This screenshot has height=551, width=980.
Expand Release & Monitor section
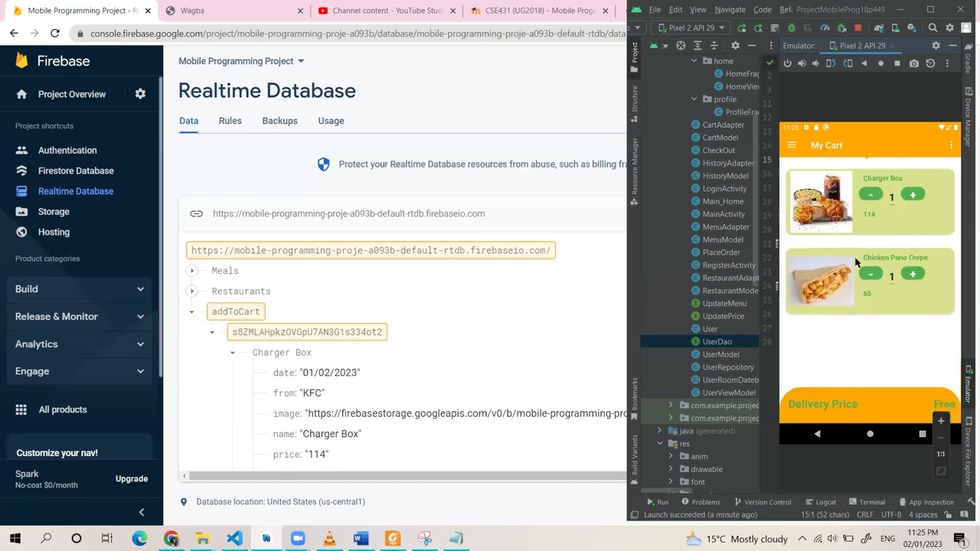(x=80, y=316)
